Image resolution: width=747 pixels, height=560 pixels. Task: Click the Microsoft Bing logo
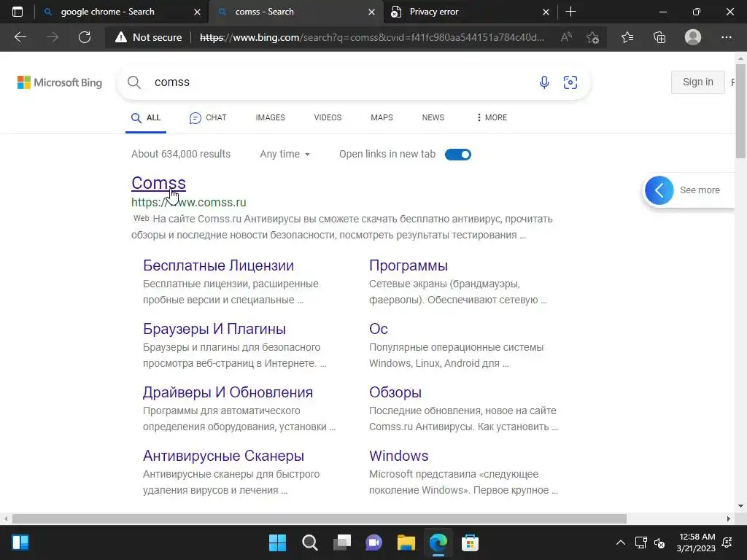(x=60, y=82)
